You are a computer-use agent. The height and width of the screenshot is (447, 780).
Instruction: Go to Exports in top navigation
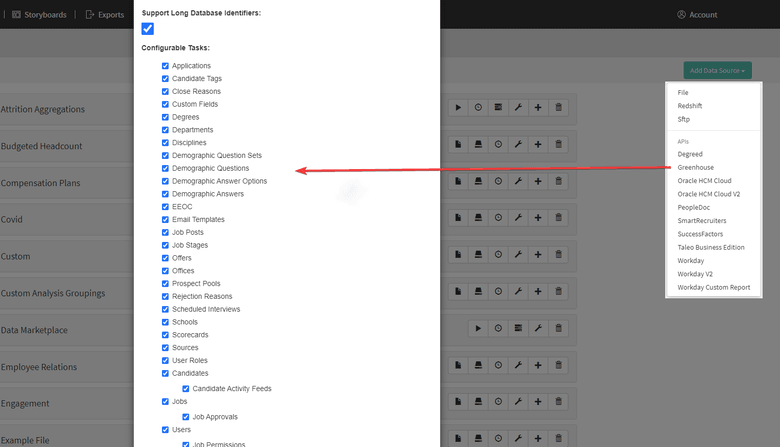[105, 15]
